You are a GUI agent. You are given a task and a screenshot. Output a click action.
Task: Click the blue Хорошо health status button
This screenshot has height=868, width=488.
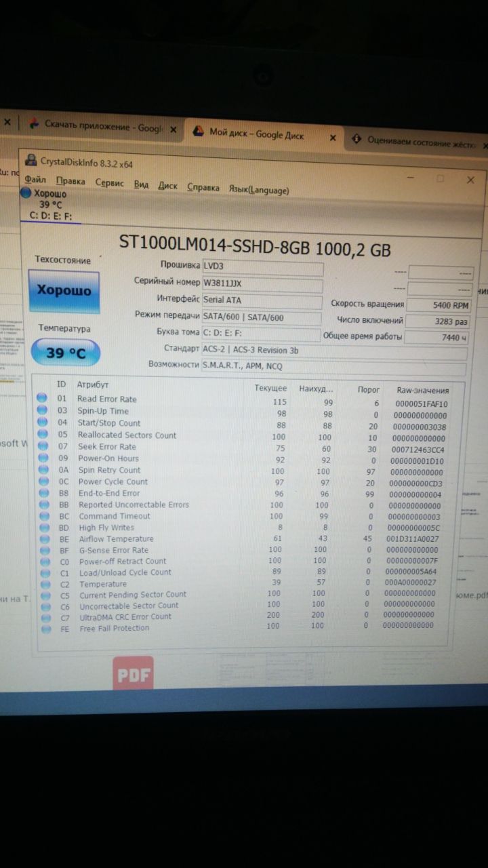64,291
